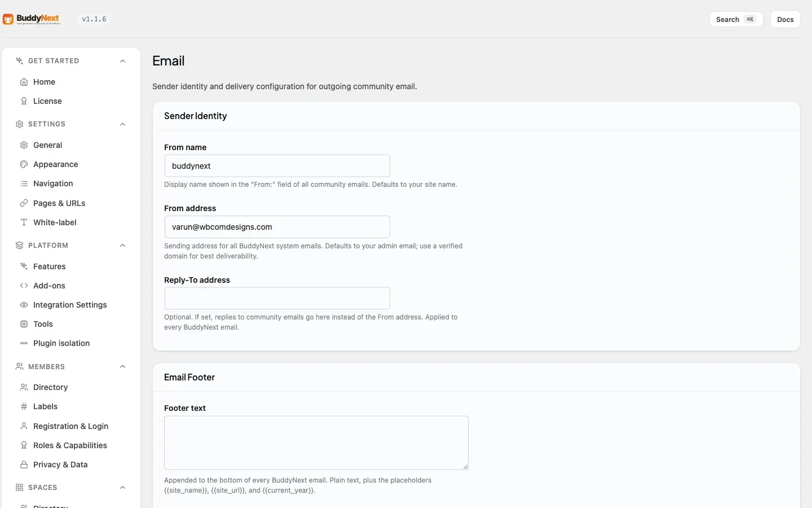Screen dimensions: 812x508
Task: Click the Add-ons code icon
Action: 24,286
